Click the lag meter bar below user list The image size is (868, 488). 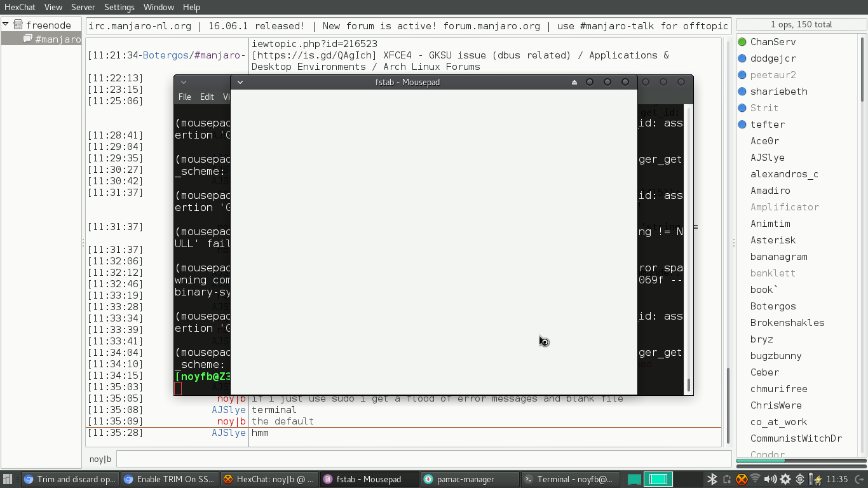(x=800, y=461)
